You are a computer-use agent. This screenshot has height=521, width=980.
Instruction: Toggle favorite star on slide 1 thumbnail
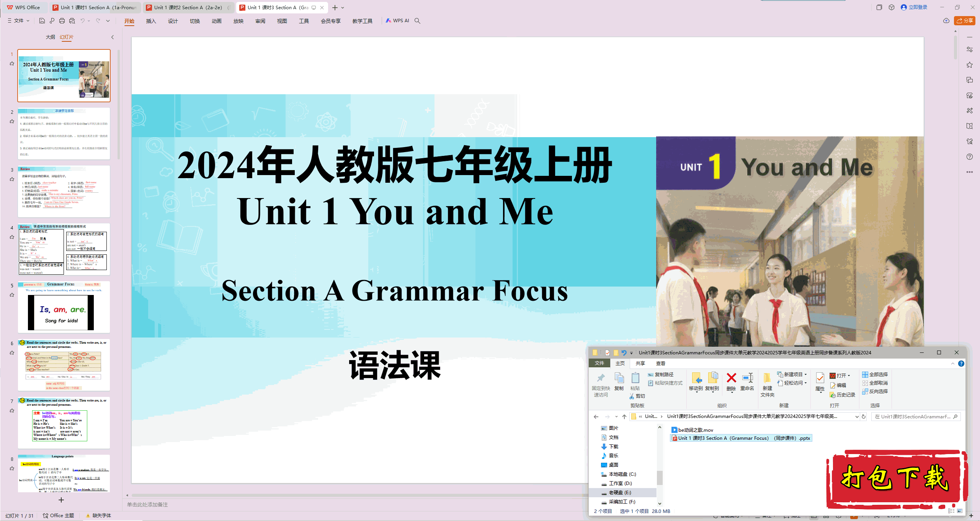[12, 64]
